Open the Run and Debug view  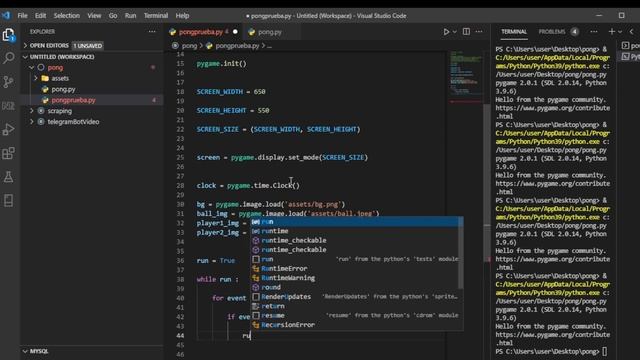click(9, 129)
